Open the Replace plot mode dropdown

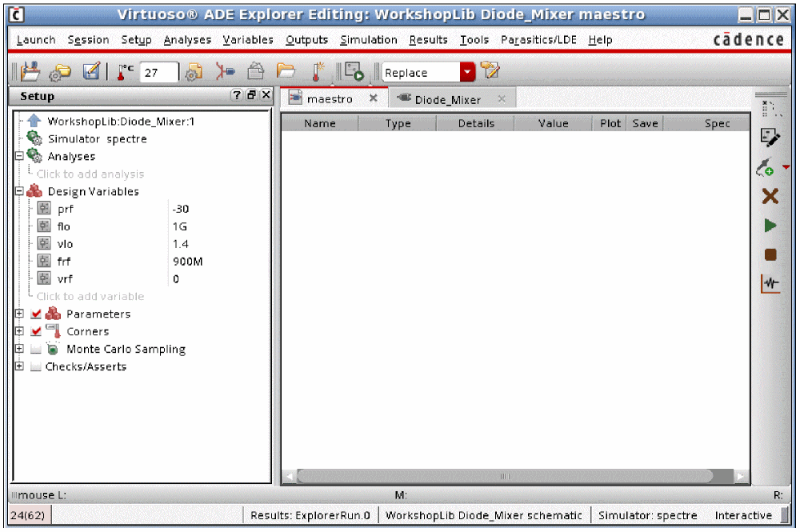click(x=467, y=73)
